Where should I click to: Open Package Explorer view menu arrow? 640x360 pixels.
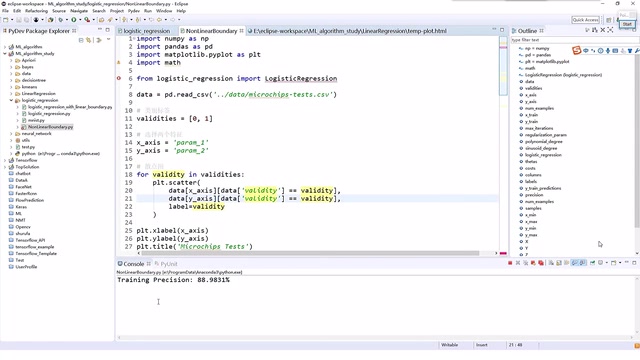[x=109, y=40]
